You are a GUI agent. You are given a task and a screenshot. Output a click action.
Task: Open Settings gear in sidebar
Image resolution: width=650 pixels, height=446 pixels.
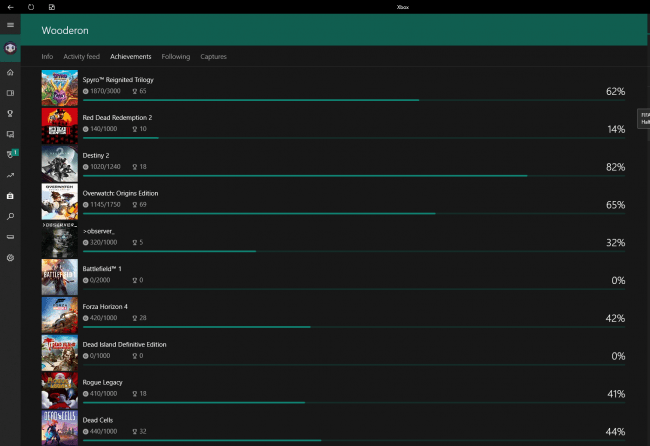(x=10, y=258)
